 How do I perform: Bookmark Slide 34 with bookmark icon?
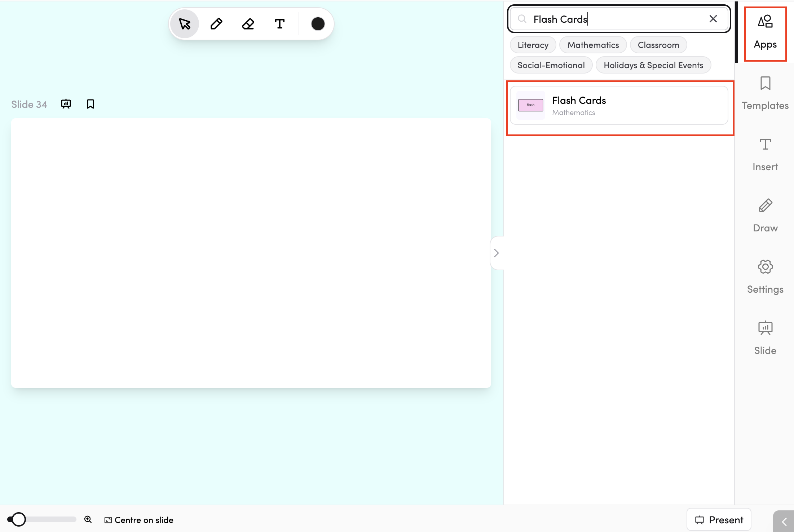point(91,104)
